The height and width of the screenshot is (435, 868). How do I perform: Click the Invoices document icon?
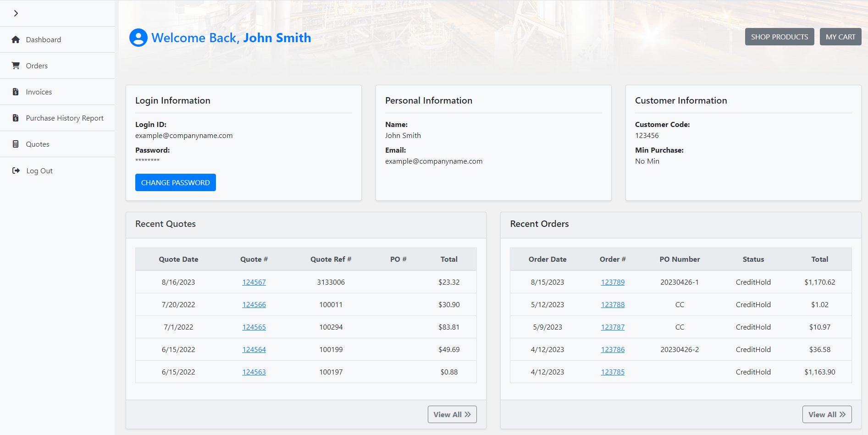16,92
